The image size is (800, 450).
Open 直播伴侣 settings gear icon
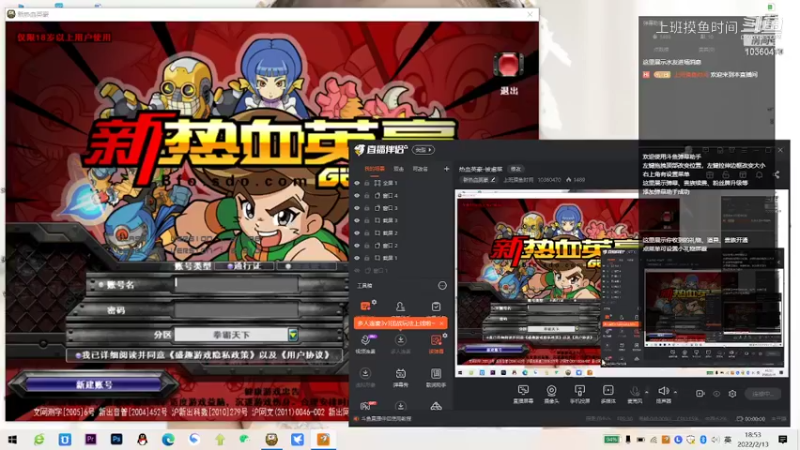732,393
